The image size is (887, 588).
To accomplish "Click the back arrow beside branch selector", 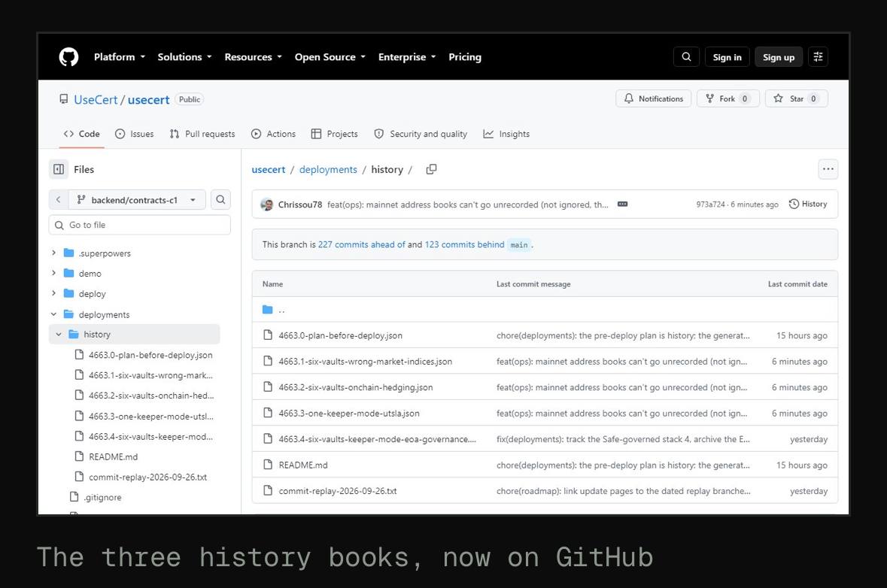I will (x=58, y=199).
